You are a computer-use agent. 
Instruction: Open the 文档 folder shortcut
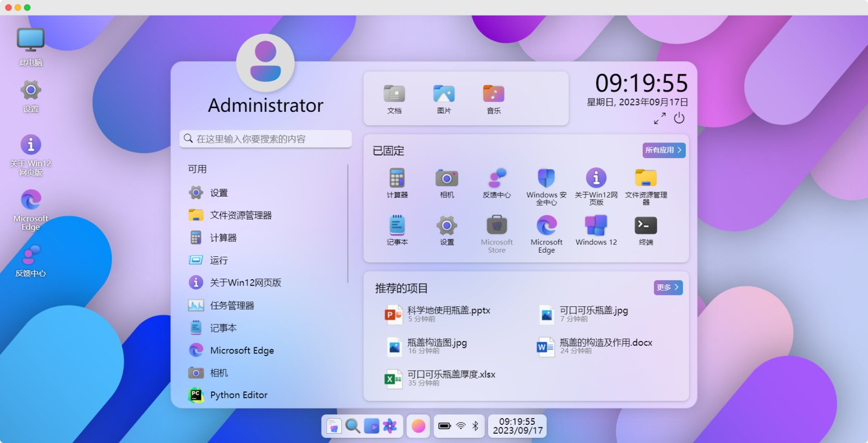pos(394,99)
